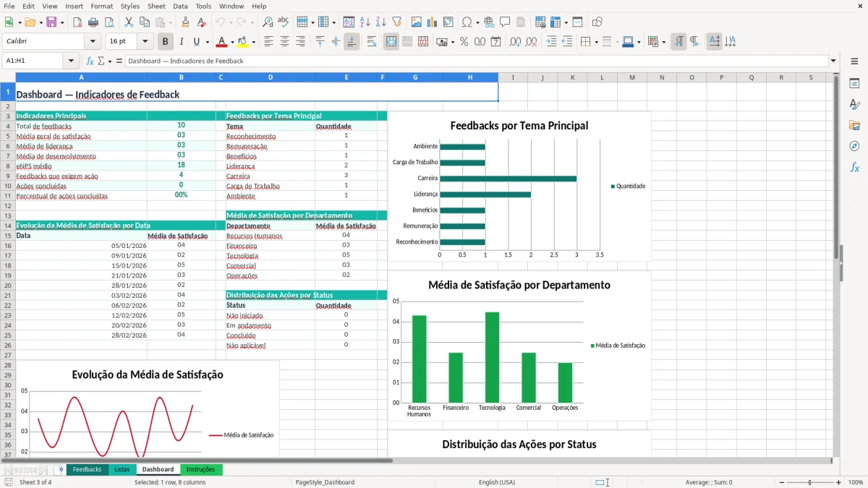
Task: Open sidebar Properties panel
Action: point(854,84)
